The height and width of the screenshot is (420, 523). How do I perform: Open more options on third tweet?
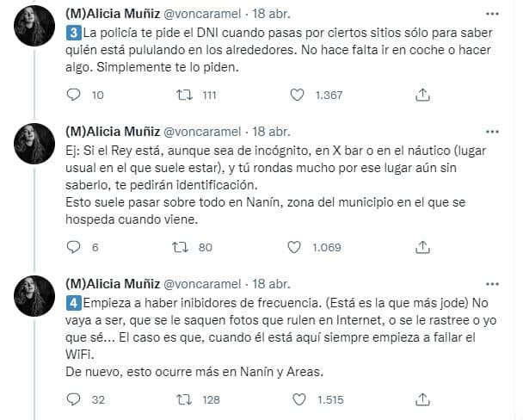click(x=492, y=284)
